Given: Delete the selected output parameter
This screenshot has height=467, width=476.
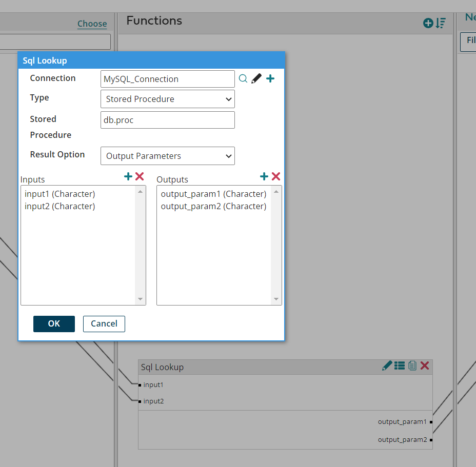Looking at the screenshot, I should [276, 176].
